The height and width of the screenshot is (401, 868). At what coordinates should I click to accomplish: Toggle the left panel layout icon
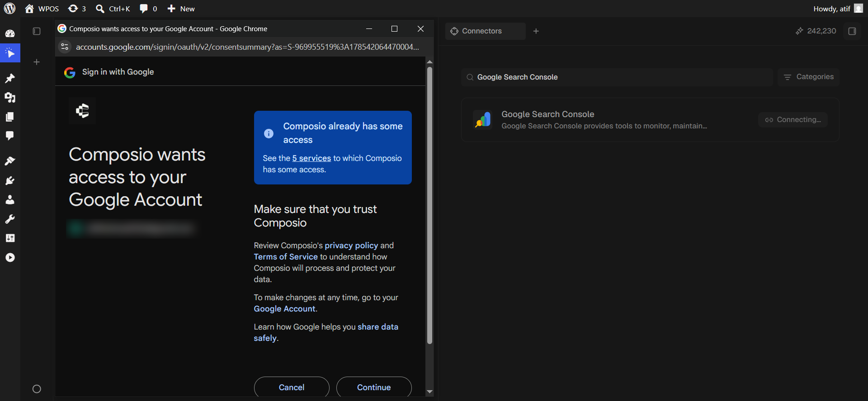pos(37,31)
